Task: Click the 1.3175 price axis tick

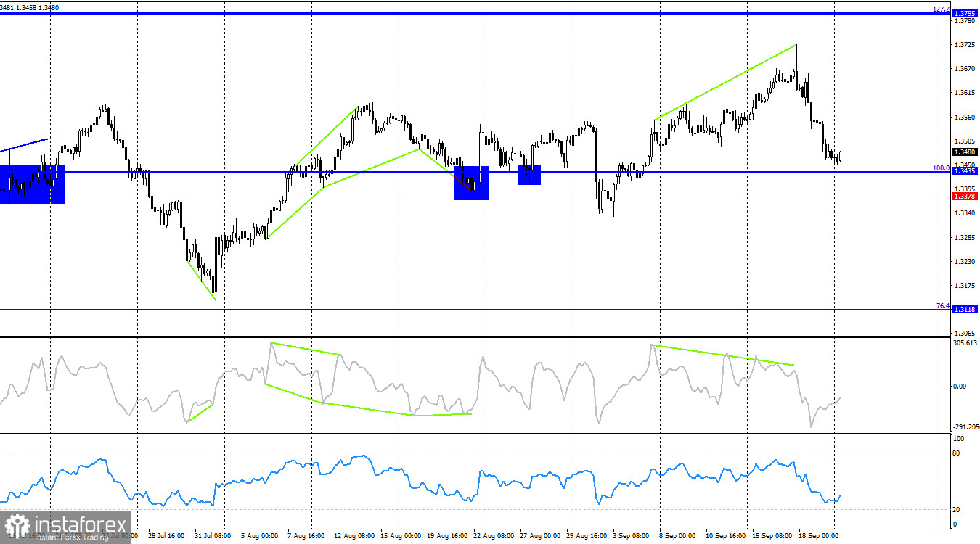Action: click(965, 285)
